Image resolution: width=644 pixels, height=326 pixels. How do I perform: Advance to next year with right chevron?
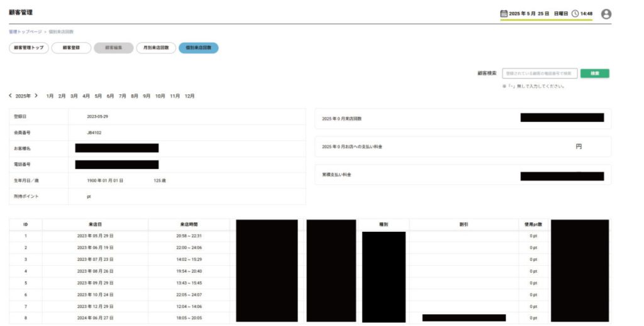[x=36, y=95]
